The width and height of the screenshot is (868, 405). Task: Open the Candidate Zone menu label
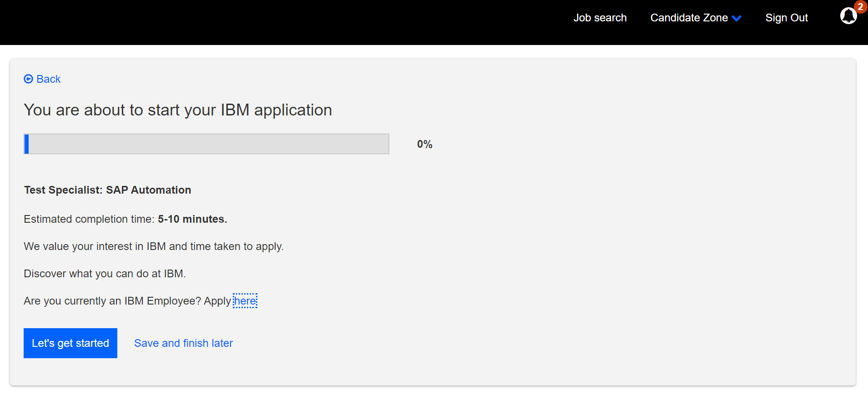[688, 18]
